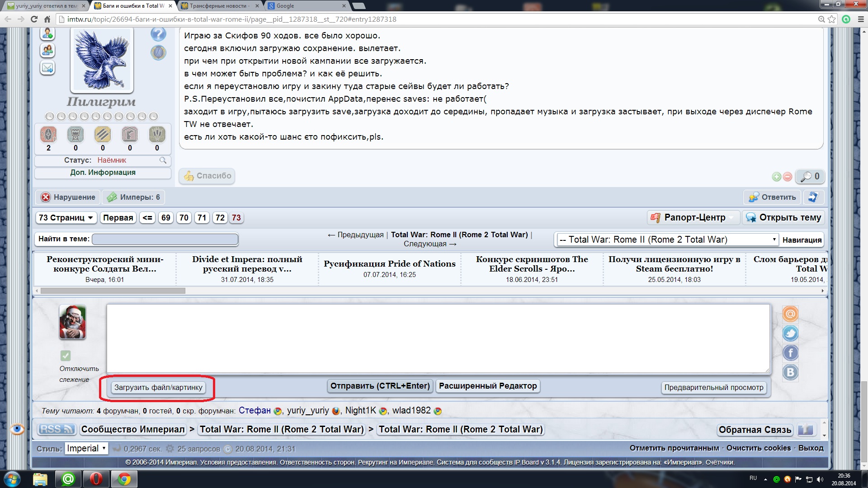Open the Total War: Rome II forum navigation dropdown
The width and height of the screenshot is (868, 488).
667,239
